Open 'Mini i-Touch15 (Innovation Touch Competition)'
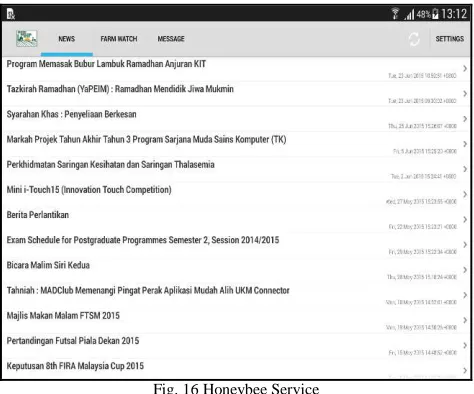This screenshot has width=474, height=394. (x=89, y=190)
